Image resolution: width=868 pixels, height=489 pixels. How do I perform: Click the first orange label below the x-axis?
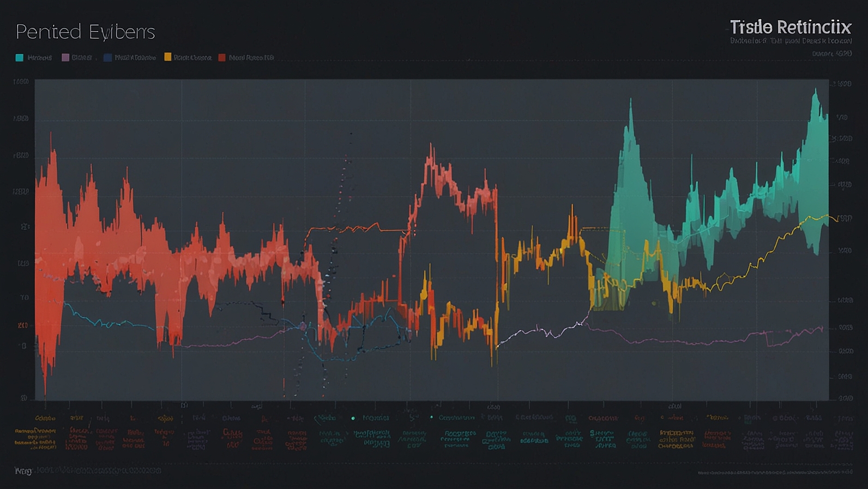[x=45, y=418]
